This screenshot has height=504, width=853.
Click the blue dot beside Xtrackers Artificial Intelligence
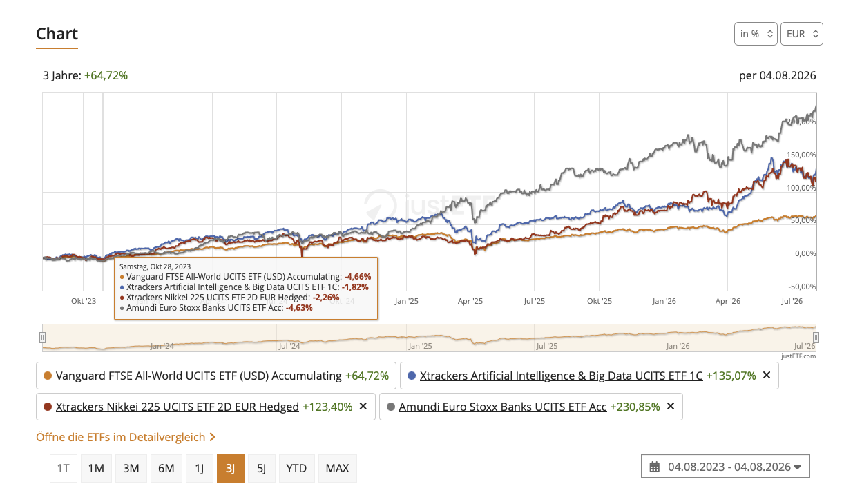pos(412,376)
